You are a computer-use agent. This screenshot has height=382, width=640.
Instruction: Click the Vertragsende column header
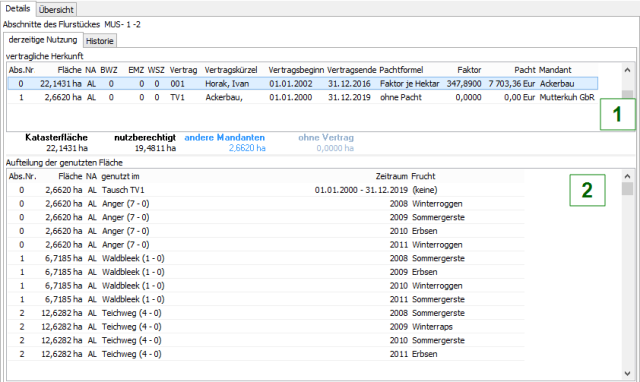click(x=352, y=70)
